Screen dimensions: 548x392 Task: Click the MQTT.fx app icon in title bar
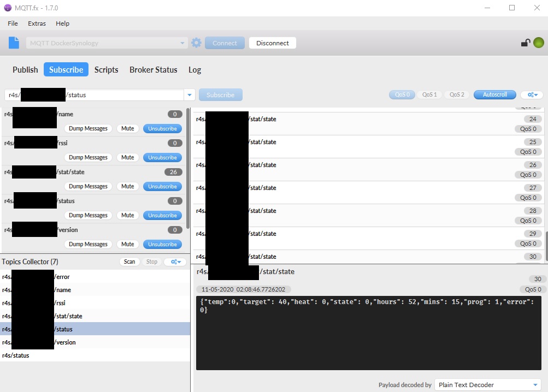[x=8, y=8]
